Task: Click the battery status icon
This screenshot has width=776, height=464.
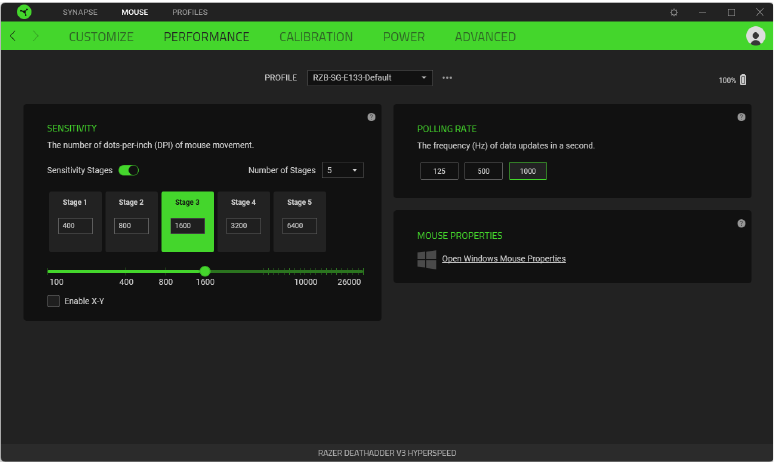Action: 743,80
